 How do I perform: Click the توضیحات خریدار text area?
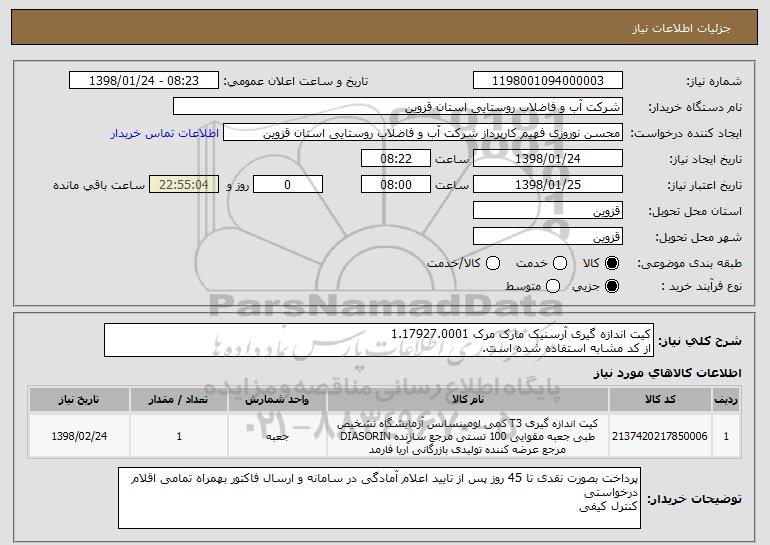tap(380, 498)
